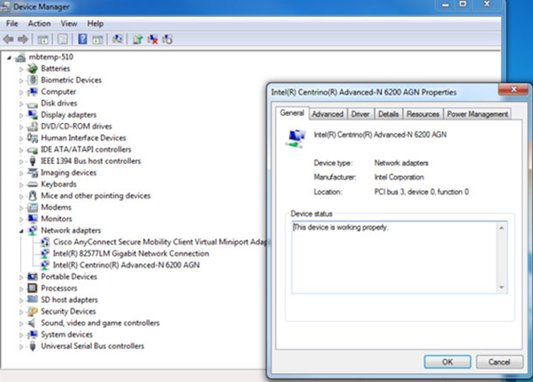Collapse the mbtemp-510 root node
Image resolution: width=533 pixels, height=382 pixels.
point(9,57)
